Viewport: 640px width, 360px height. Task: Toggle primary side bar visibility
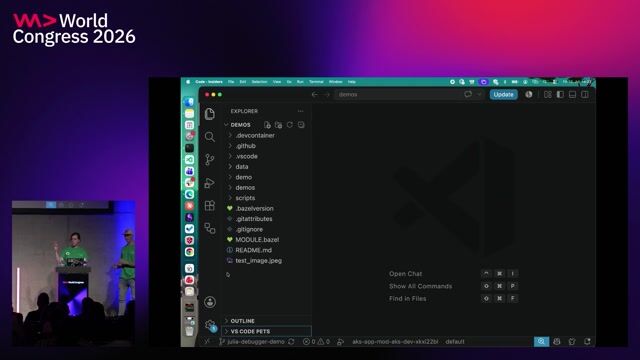pos(560,94)
